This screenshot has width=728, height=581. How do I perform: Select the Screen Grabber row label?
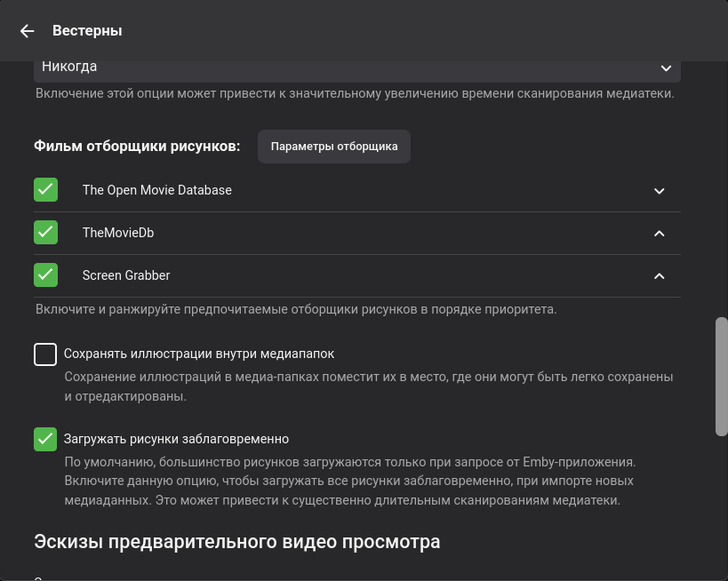(126, 275)
